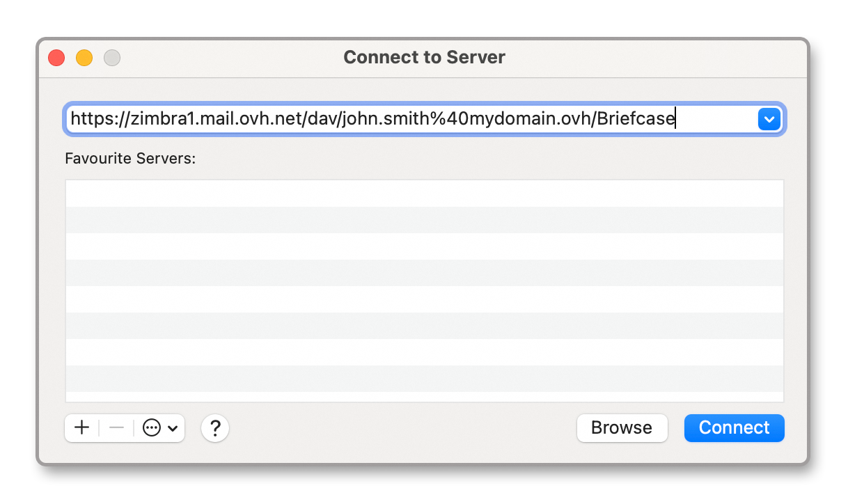Click the "Favourite Servers:" label
This screenshot has height=504, width=848.
coord(130,159)
